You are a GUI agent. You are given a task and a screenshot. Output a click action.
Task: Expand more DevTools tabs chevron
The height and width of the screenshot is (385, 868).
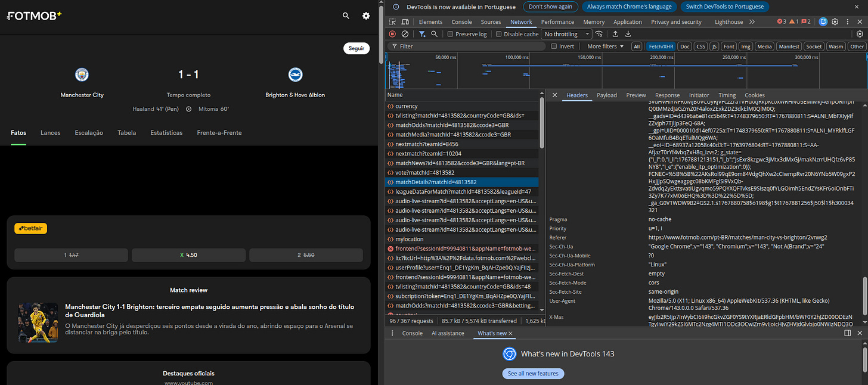pos(752,22)
